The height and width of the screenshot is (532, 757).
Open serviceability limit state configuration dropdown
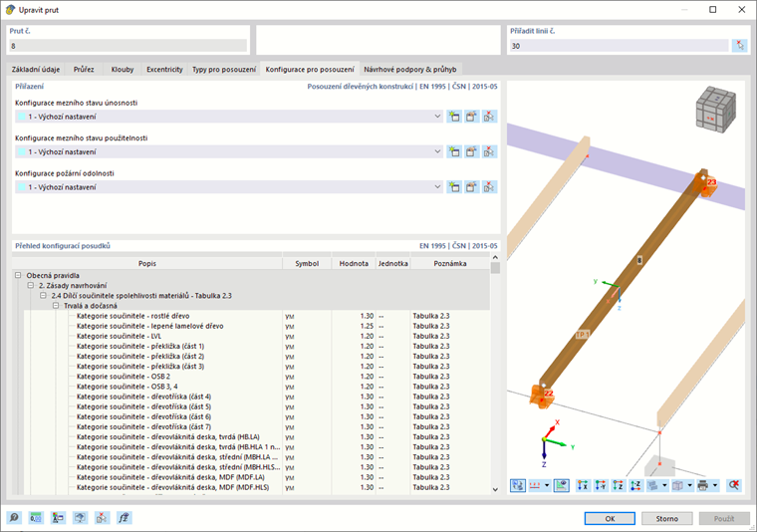(437, 152)
